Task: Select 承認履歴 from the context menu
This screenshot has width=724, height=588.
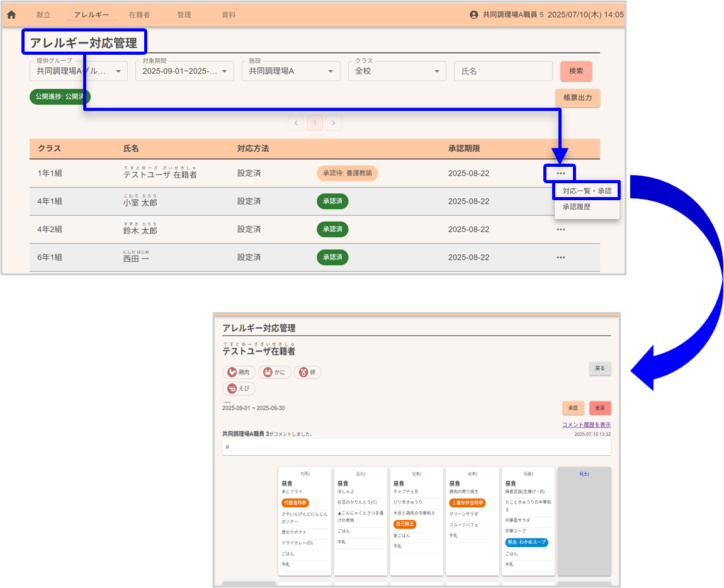Action: [577, 207]
